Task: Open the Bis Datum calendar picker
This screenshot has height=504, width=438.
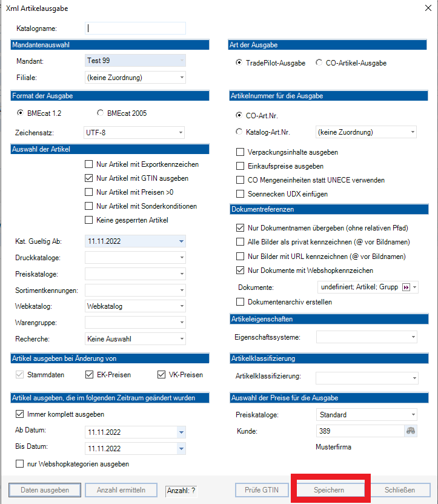Action: coord(181,449)
